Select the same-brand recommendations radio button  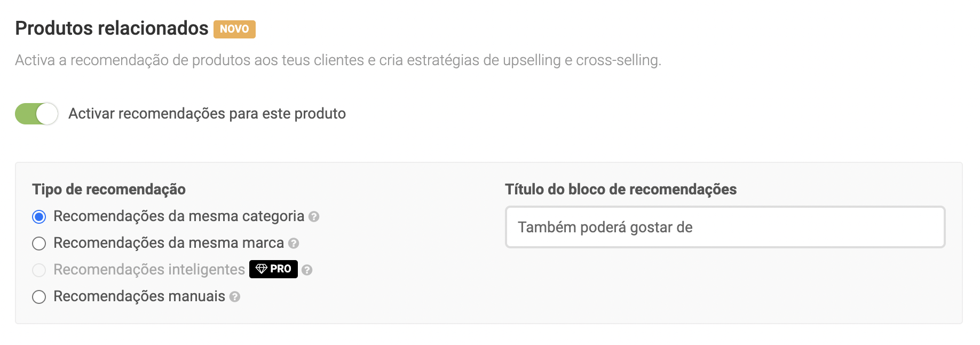(39, 244)
